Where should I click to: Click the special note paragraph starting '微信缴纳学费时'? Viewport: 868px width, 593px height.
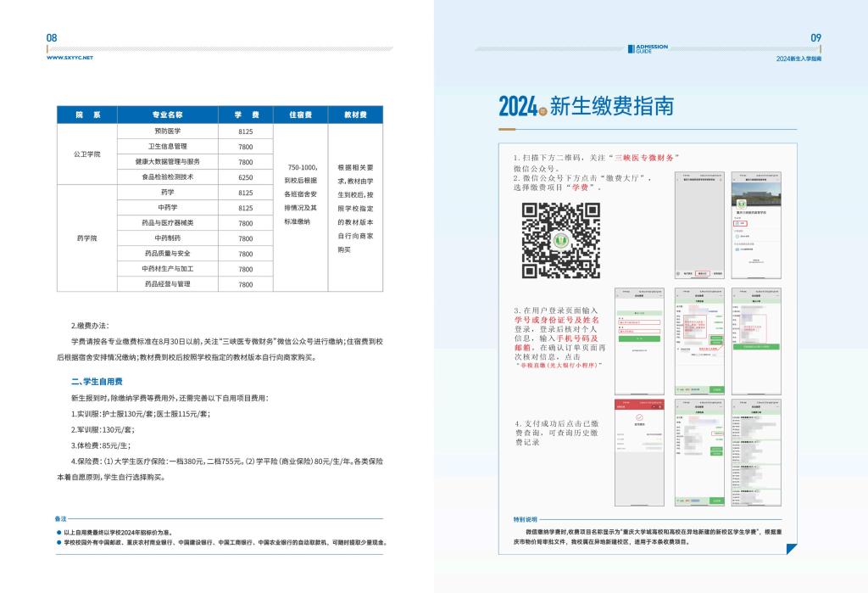point(648,537)
